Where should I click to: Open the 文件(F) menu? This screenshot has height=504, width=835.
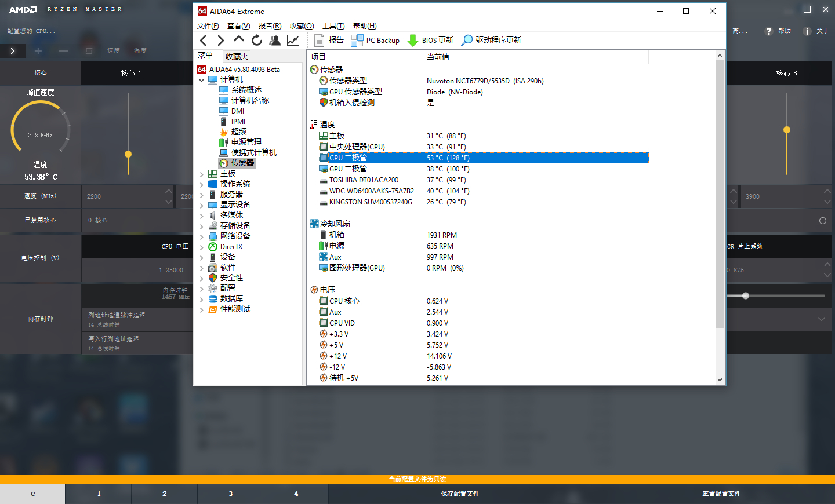pyautogui.click(x=208, y=26)
